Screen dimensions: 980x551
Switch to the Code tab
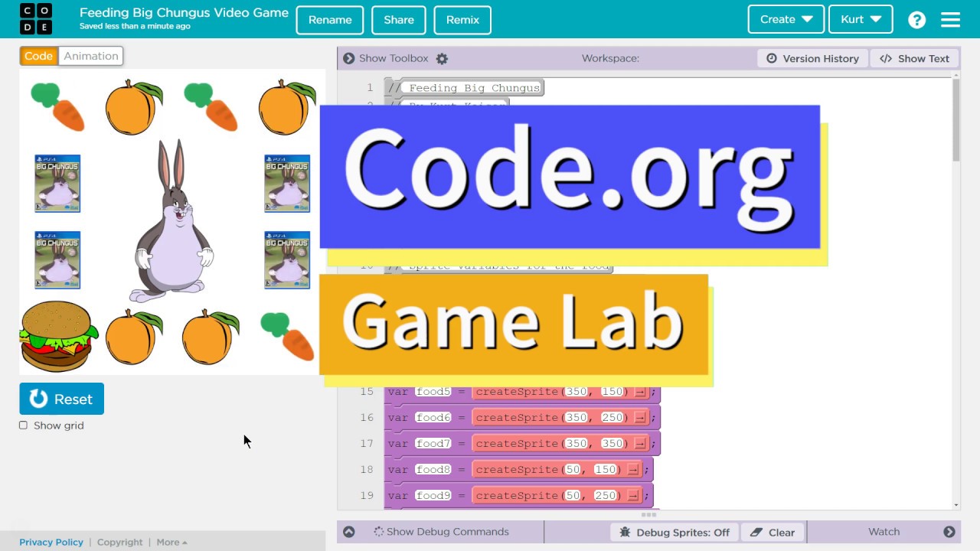tap(38, 56)
